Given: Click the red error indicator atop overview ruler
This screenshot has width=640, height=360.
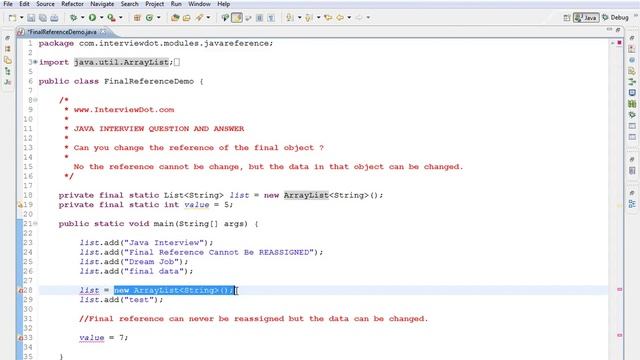Looking at the screenshot, I should click(x=619, y=43).
